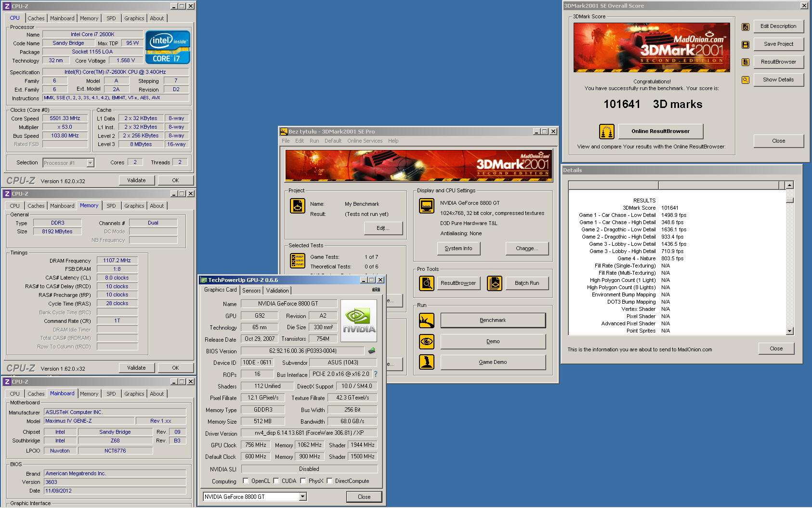Click the Pro Tools ResultBrowser magnifier icon
The width and height of the screenshot is (812, 508).
(427, 283)
